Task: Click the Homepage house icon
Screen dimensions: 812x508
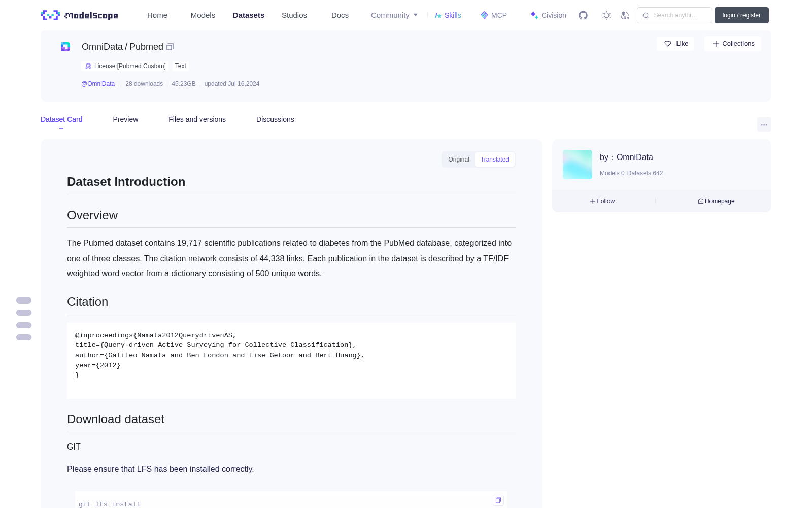Action: pyautogui.click(x=701, y=201)
